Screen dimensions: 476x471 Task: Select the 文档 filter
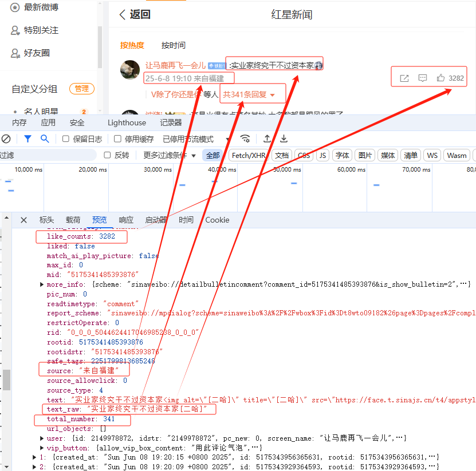tap(282, 156)
